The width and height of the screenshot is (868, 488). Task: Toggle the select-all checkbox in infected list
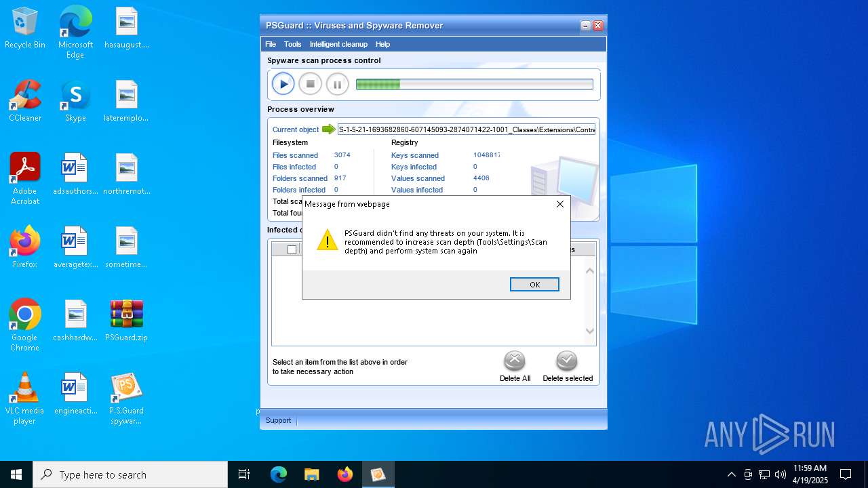coord(292,249)
